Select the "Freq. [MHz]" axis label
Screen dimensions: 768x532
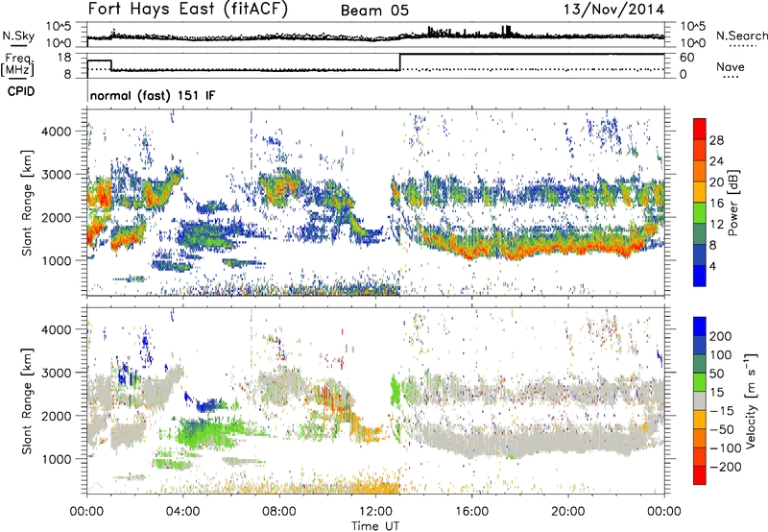click(17, 65)
